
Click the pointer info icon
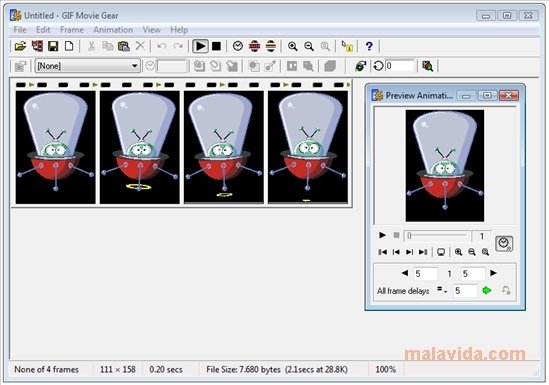(x=347, y=46)
